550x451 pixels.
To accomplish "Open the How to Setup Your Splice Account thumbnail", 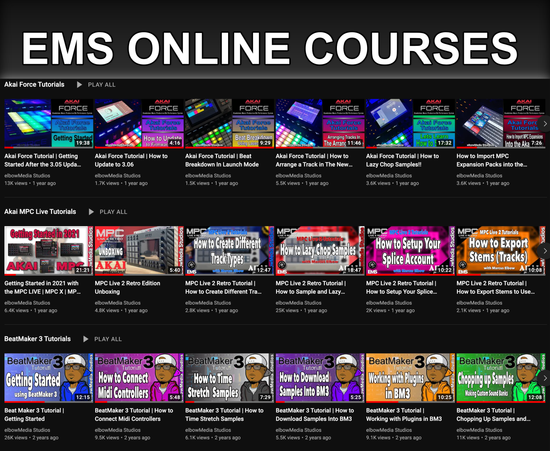I will 410,250.
